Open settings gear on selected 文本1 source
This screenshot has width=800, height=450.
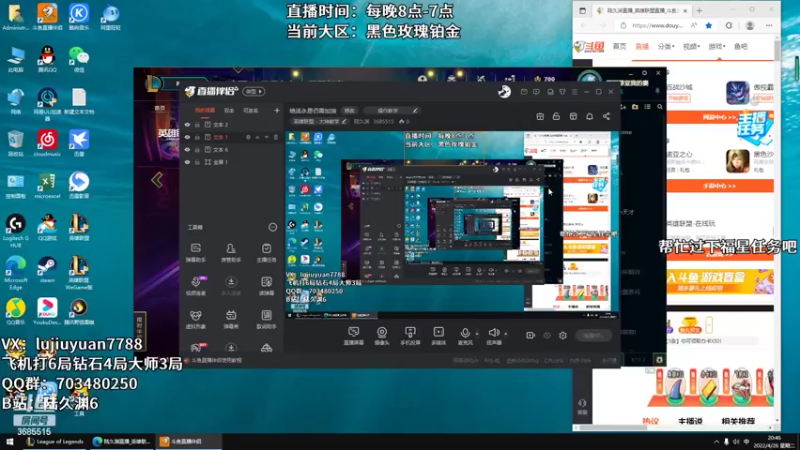tap(248, 137)
